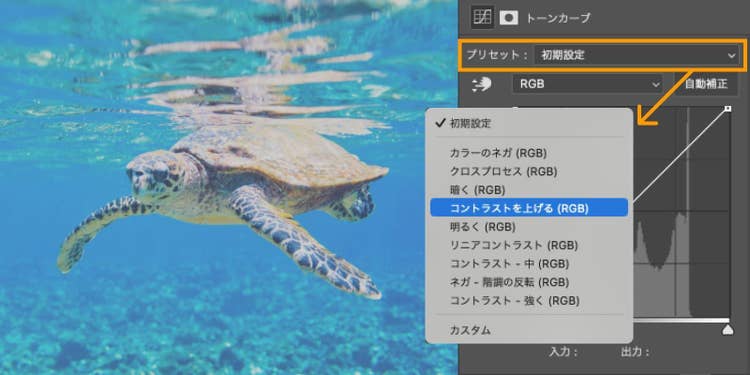The height and width of the screenshot is (375, 750).
Task: Click the white point input slider triangle
Action: tap(728, 330)
